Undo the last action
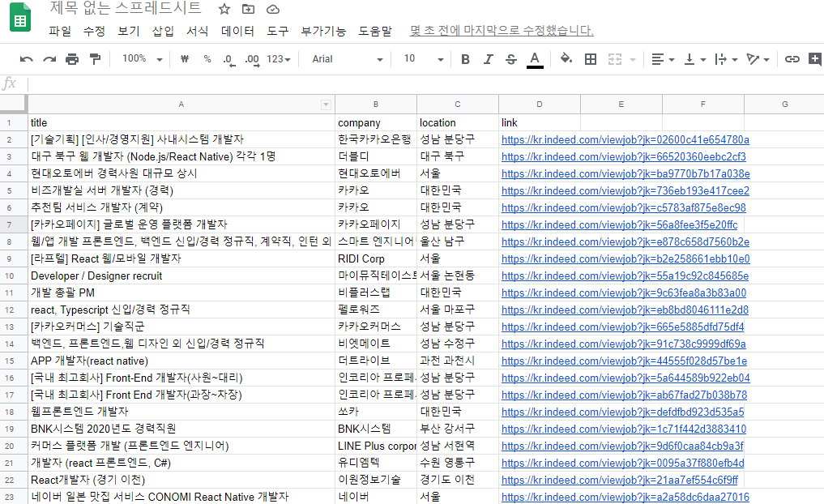The height and width of the screenshot is (504, 824). 26,59
